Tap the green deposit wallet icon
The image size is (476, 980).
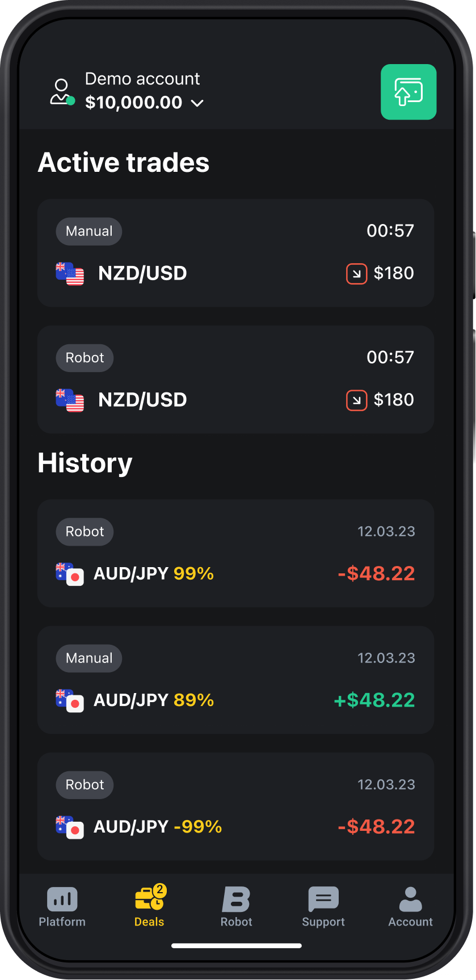pos(408,92)
